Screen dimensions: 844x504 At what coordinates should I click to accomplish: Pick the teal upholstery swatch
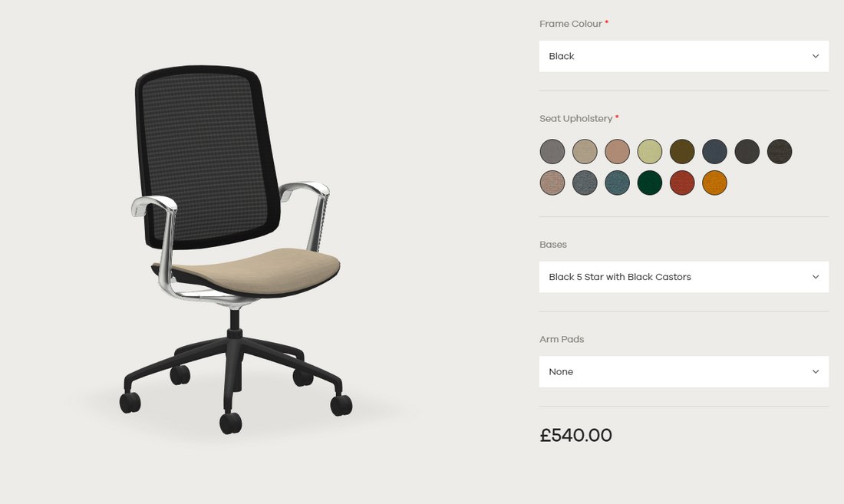coord(618,183)
